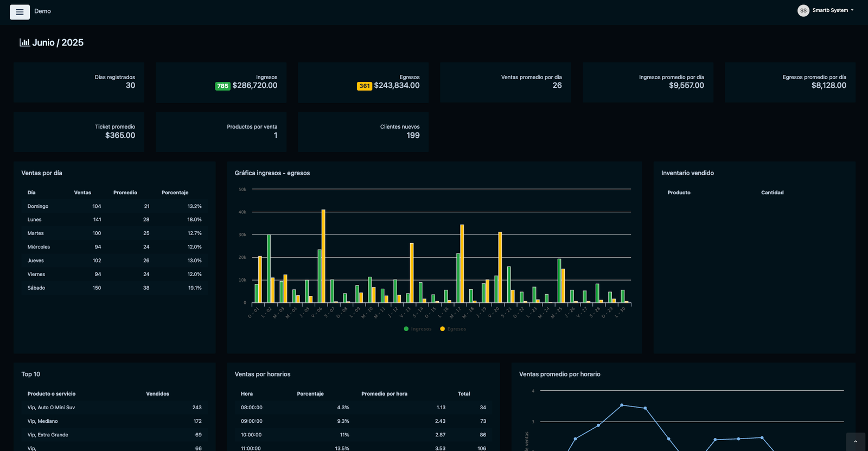
Task: Select the "Vip, Extra Grande" row
Action: coord(114,435)
